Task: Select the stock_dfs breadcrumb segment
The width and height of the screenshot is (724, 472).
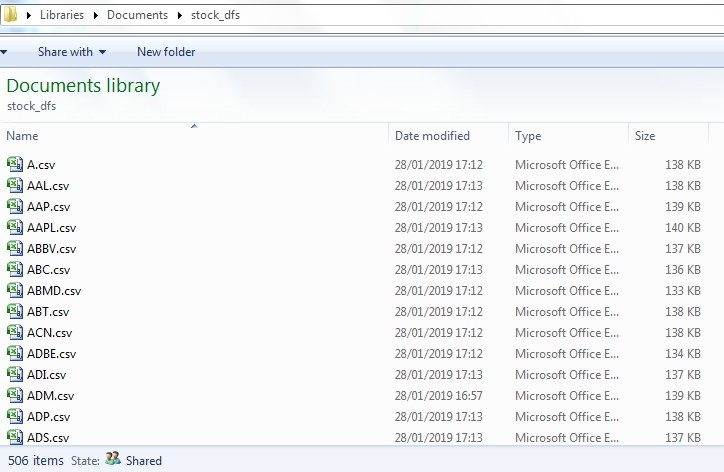Action: click(x=215, y=16)
